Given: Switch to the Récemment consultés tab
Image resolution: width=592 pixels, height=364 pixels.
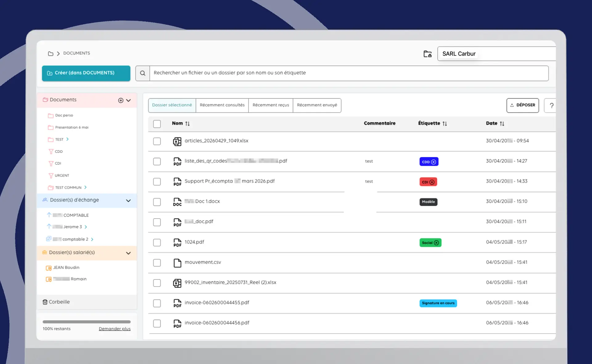Looking at the screenshot, I should pos(222,105).
